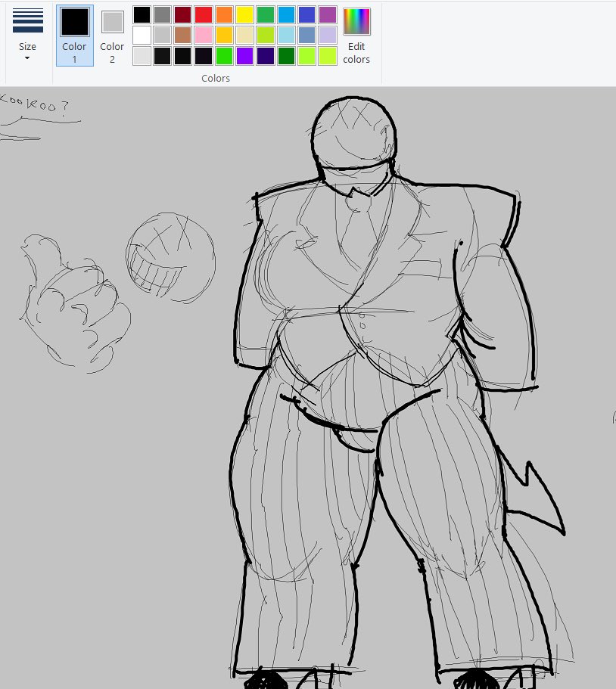This screenshot has width=616, height=689.
Task: Pick the pink rose palette swatch
Action: point(204,35)
